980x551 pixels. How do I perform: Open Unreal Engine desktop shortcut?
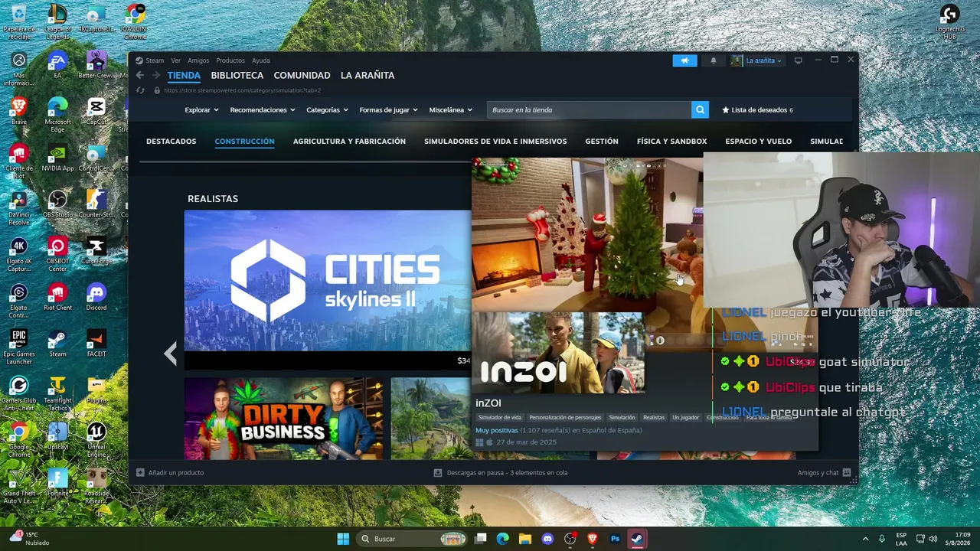pyautogui.click(x=96, y=440)
